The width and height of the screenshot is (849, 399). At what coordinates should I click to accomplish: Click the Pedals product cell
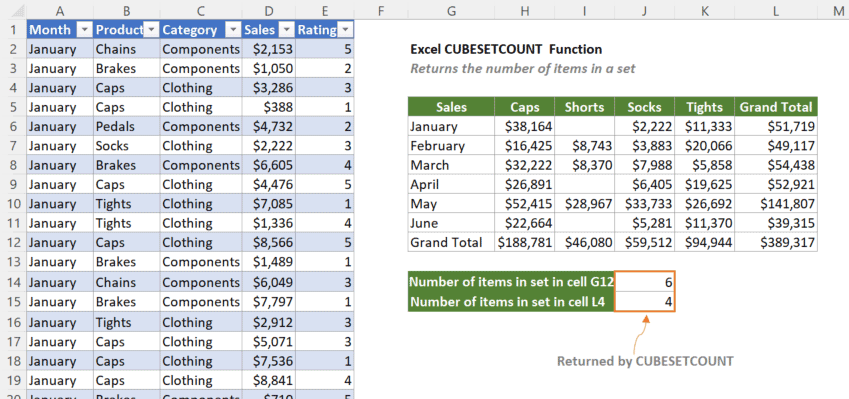[127, 127]
